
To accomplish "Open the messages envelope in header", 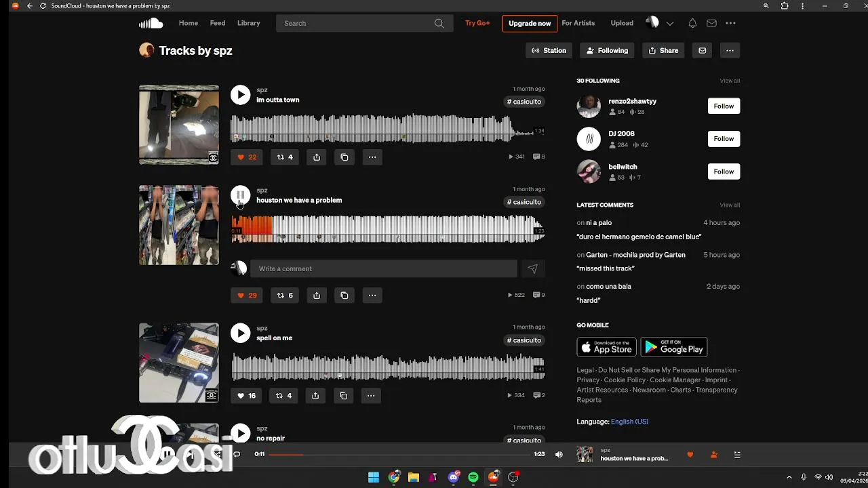I will (711, 23).
